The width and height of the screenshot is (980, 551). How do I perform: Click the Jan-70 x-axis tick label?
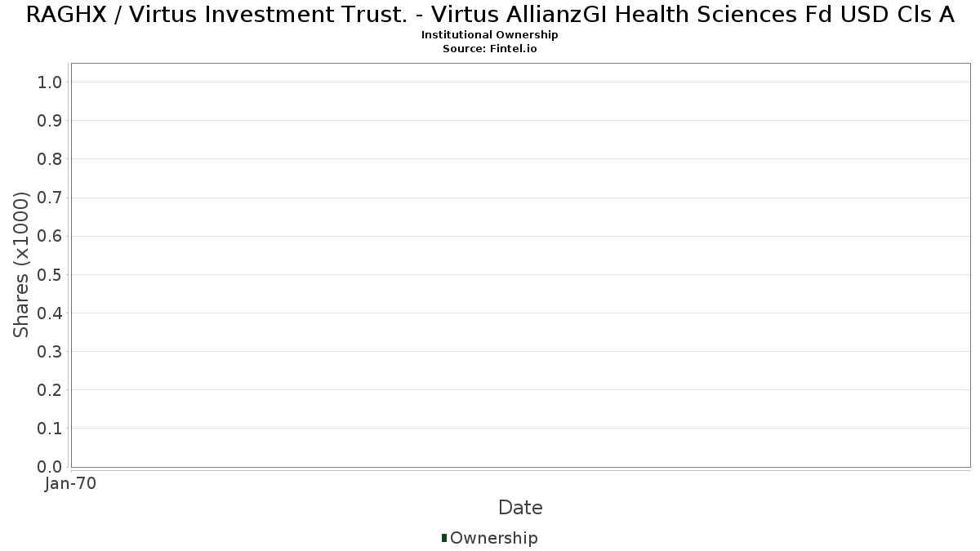[71, 484]
